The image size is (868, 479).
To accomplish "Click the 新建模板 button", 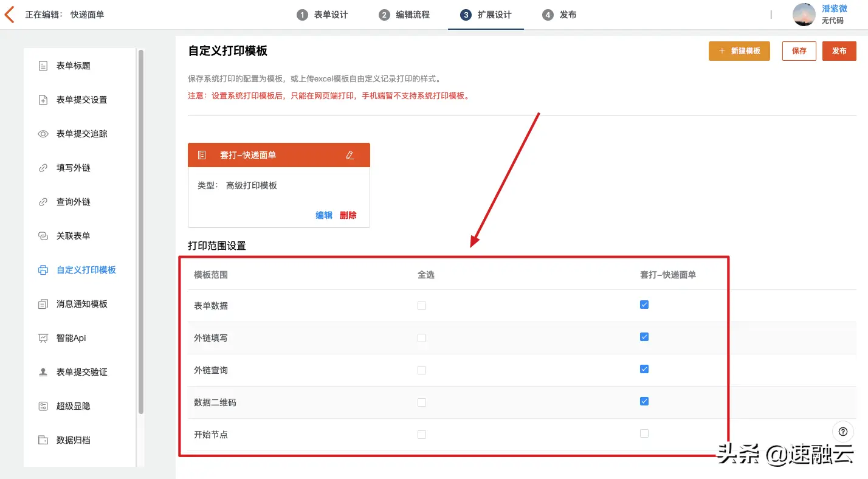I will tap(739, 51).
